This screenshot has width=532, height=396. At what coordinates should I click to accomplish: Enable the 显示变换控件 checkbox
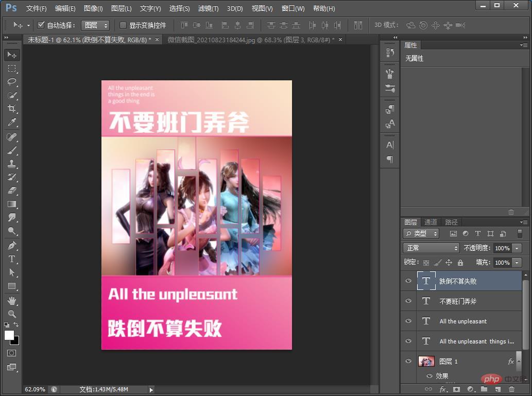click(x=122, y=25)
